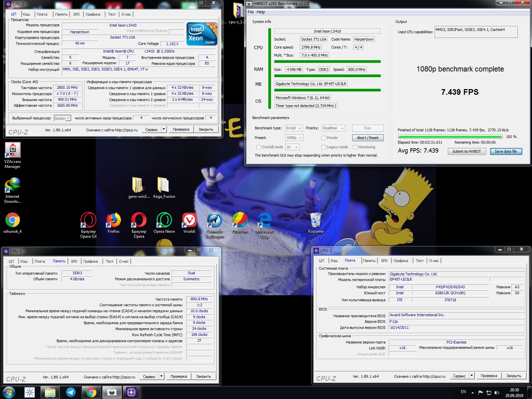This screenshot has width=532, height=399.
Task: Click the Сервис button in mainboard CPU-Z
Action: click(459, 376)
